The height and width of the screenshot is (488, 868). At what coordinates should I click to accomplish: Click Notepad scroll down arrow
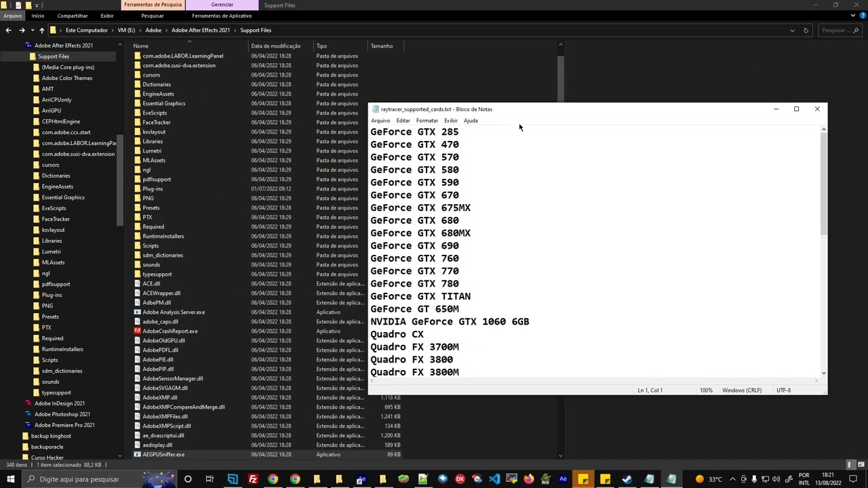pyautogui.click(x=824, y=373)
